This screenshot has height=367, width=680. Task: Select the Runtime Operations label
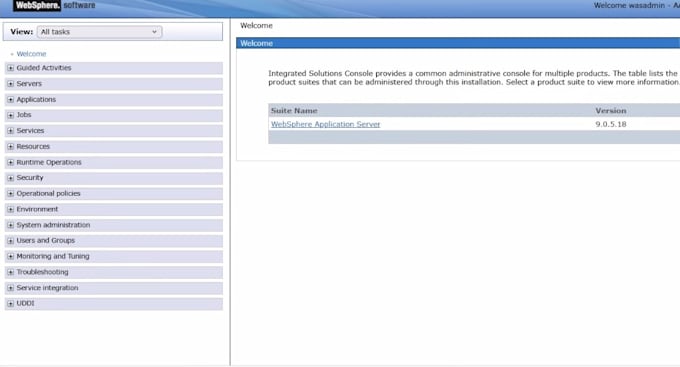click(x=49, y=162)
